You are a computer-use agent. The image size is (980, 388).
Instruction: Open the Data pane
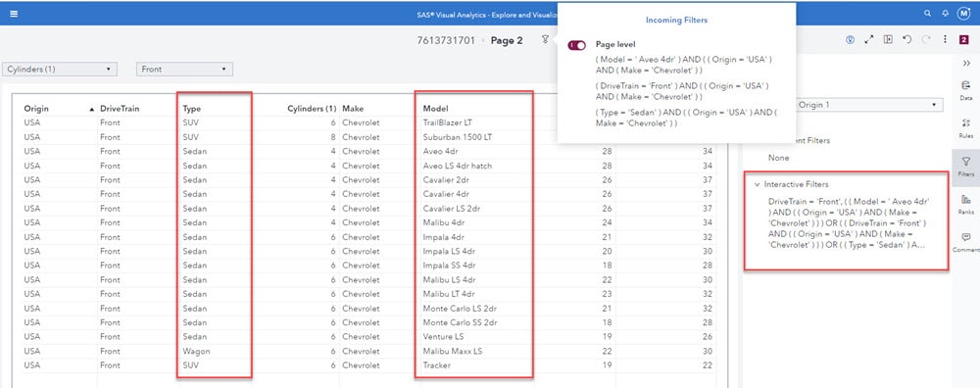tap(966, 90)
